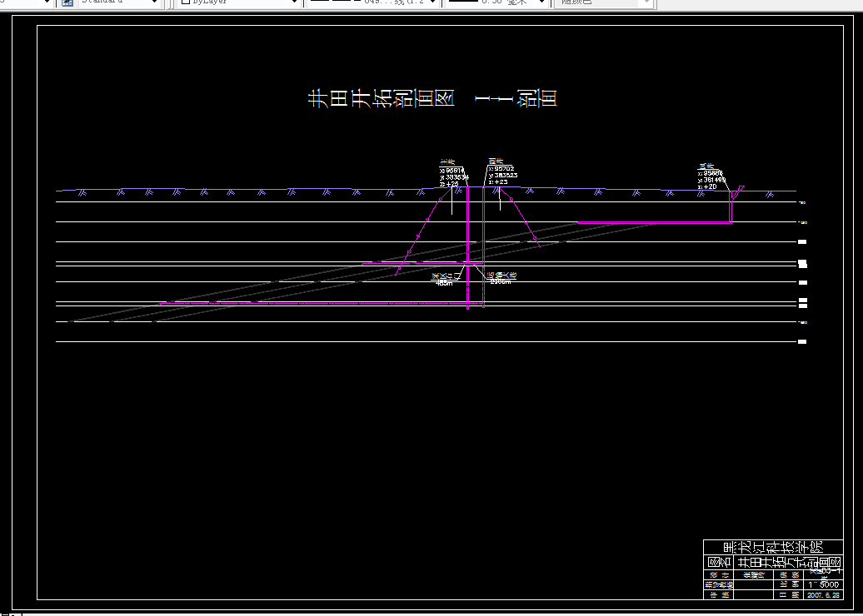Open the linetype dropdown arrow
The width and height of the screenshot is (863, 616).
point(432,2)
